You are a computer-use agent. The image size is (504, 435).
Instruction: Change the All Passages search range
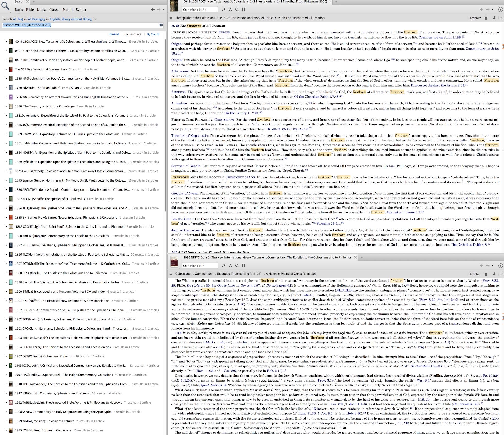pyautogui.click(x=36, y=19)
